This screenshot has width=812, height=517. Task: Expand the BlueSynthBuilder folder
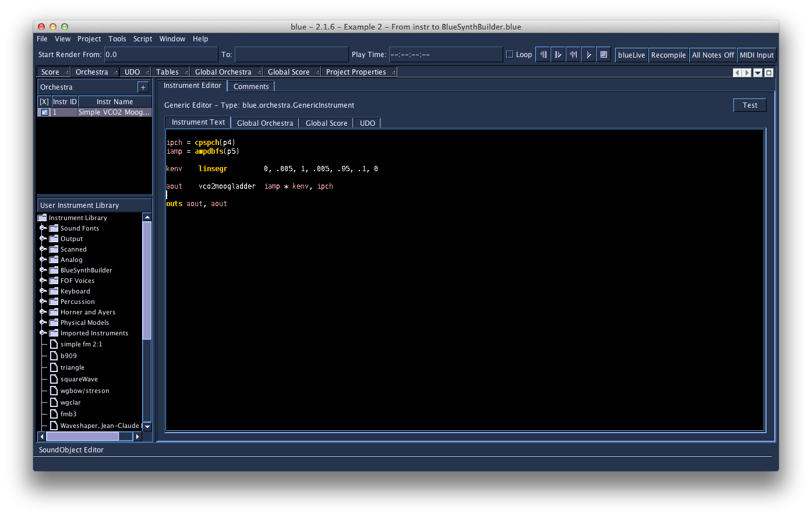coord(43,270)
